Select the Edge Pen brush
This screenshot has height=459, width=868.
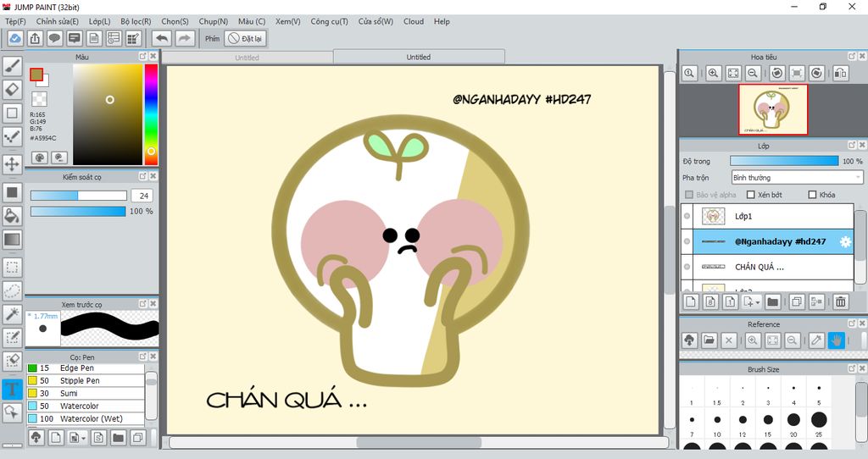click(86, 368)
